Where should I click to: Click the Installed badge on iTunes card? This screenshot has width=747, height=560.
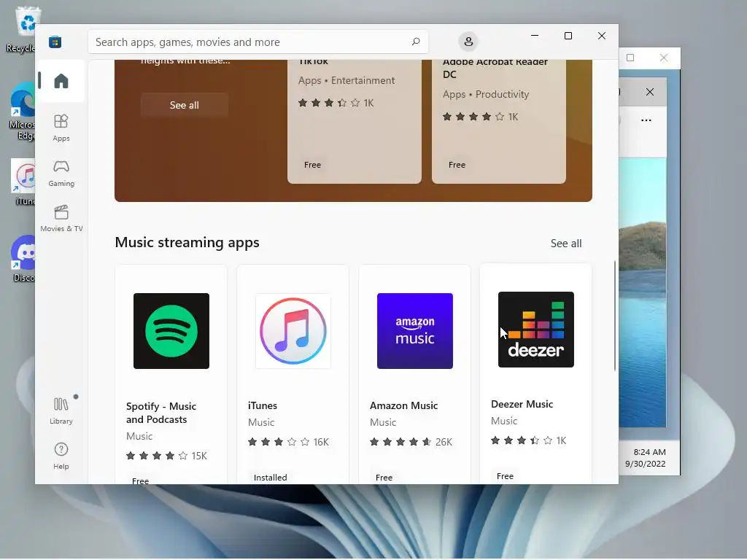click(270, 477)
